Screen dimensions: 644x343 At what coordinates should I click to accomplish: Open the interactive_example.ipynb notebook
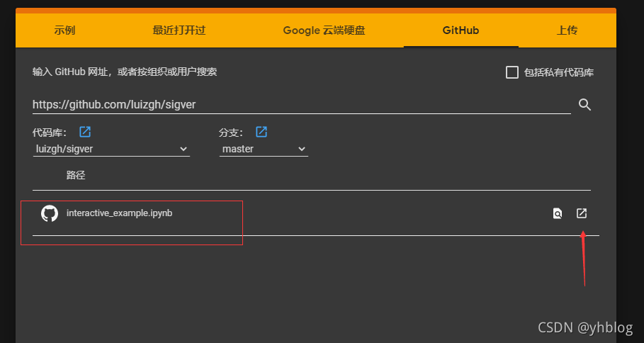[x=119, y=213]
